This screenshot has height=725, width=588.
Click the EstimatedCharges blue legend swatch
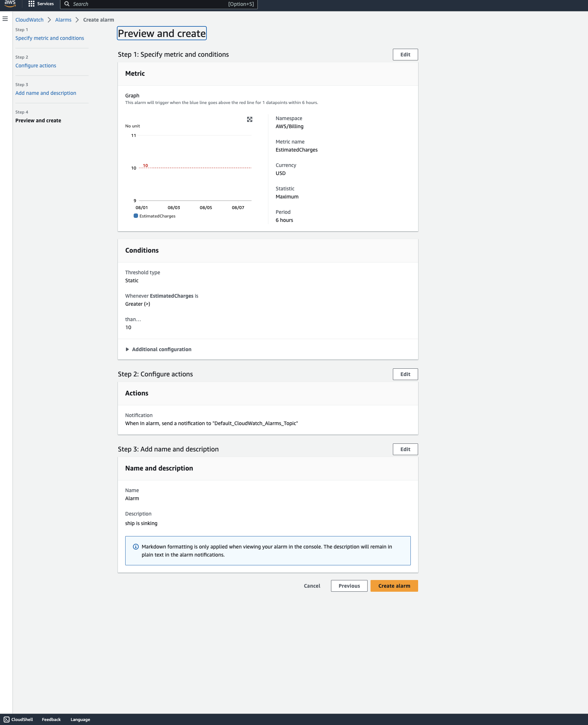[x=136, y=216]
